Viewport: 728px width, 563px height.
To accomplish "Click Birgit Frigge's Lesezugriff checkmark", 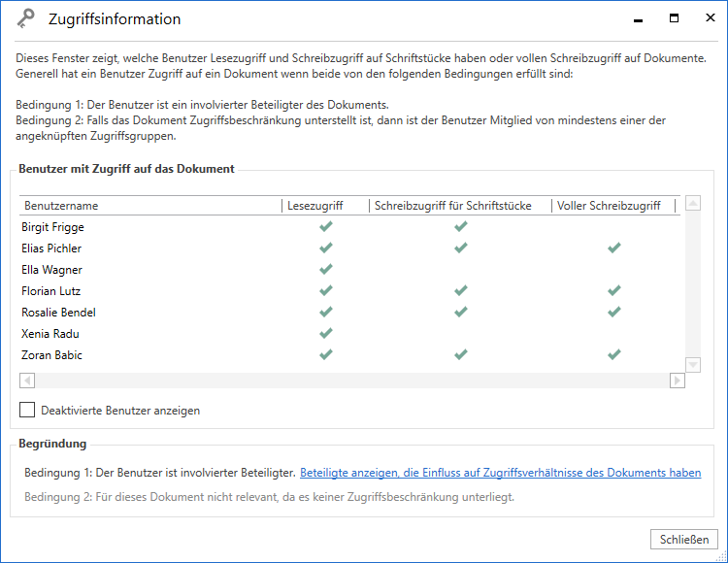I will point(326,227).
